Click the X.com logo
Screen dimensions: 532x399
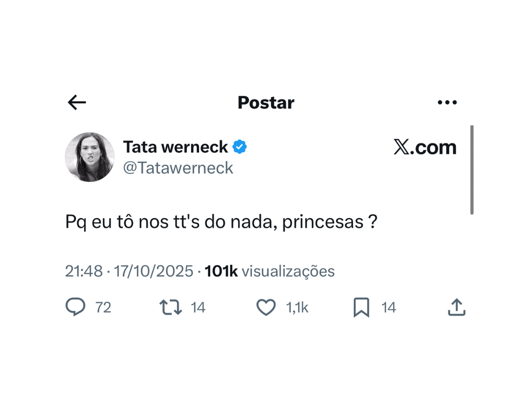(x=425, y=147)
